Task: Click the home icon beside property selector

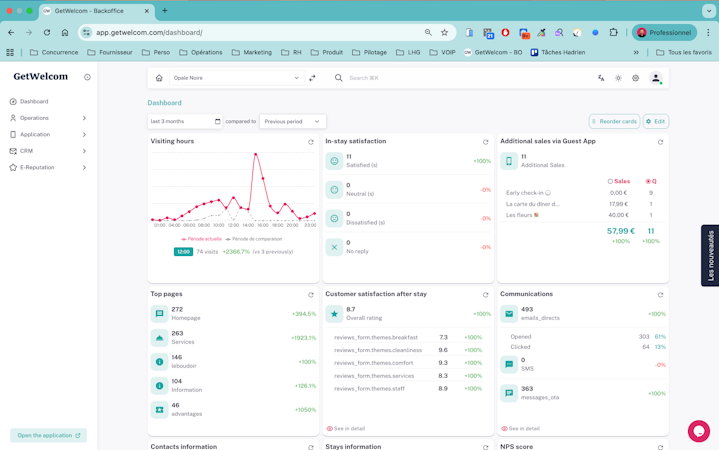Action: coord(159,78)
